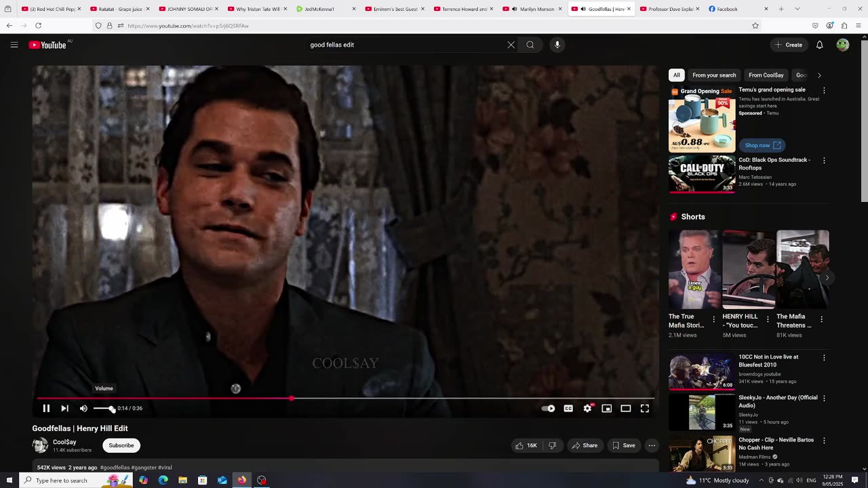Open File Explorer from taskbar
The width and height of the screenshot is (868, 488).
tap(182, 480)
